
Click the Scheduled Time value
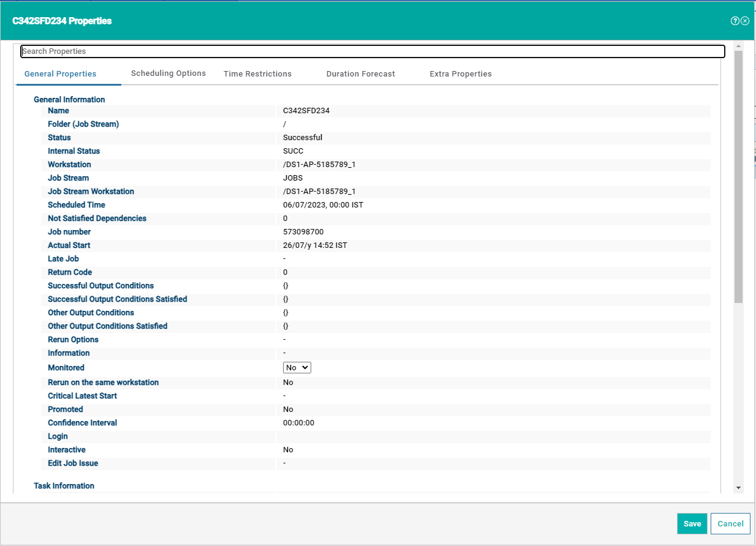click(x=321, y=204)
